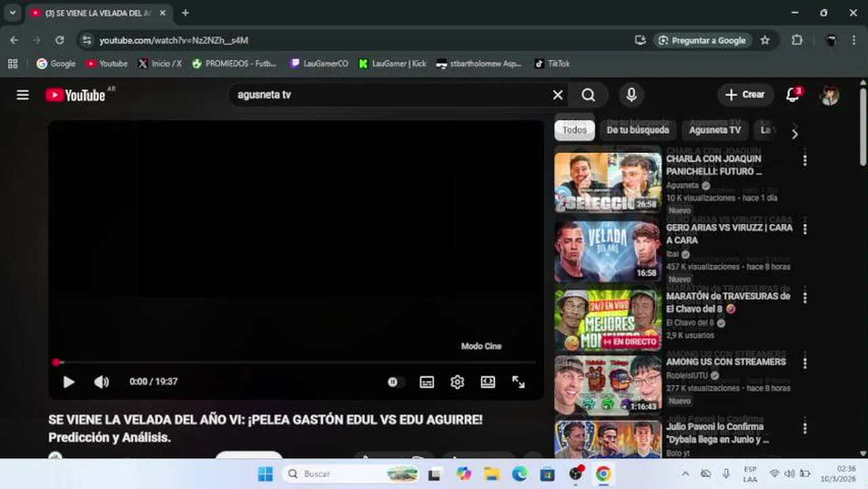868x489 pixels.
Task: Show hidden system tray icons
Action: tap(685, 474)
